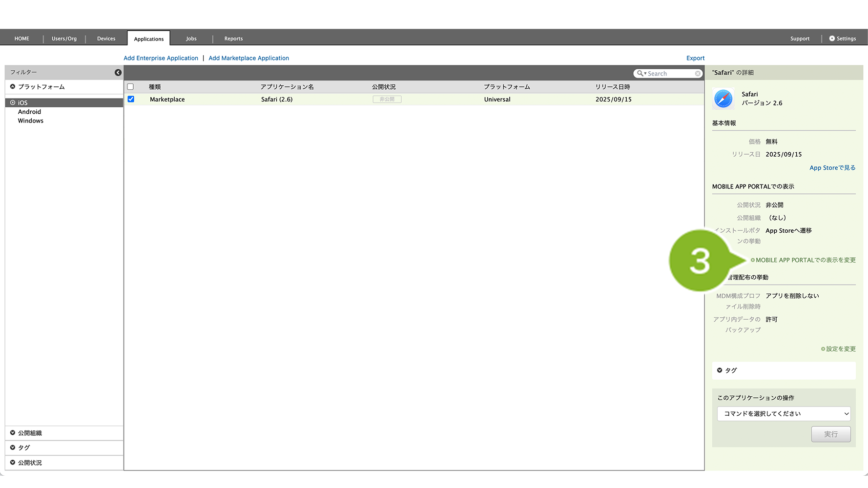The width and height of the screenshot is (868, 488).
Task: Expand the タグ section in details panel
Action: click(x=730, y=370)
